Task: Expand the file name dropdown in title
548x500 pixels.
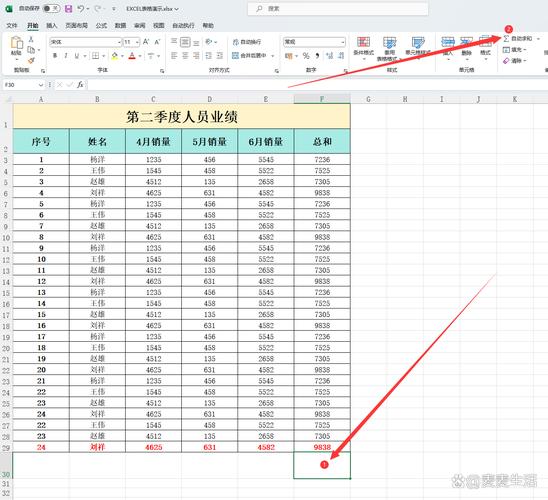Action: point(176,9)
